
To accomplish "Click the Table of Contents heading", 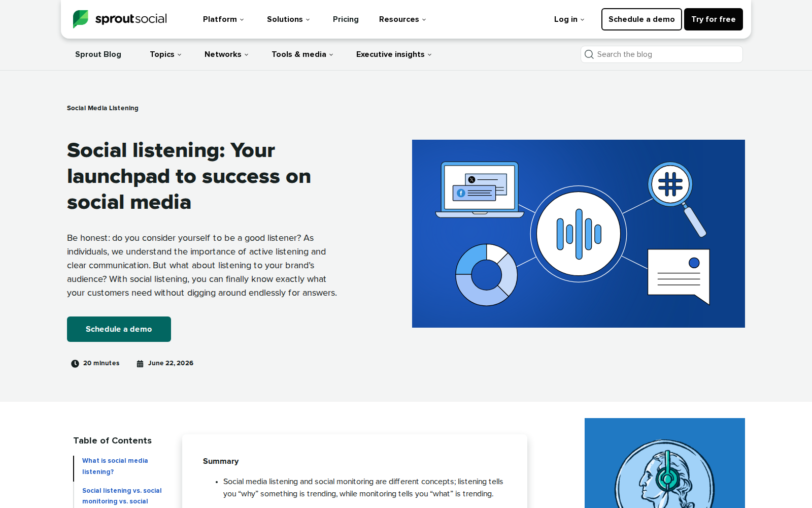I will (x=112, y=440).
